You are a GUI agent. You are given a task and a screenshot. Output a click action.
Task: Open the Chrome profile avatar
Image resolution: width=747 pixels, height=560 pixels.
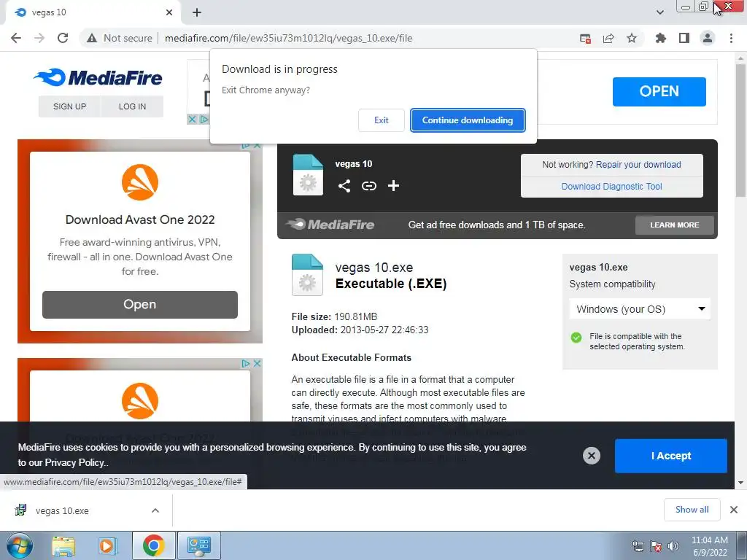(x=708, y=38)
